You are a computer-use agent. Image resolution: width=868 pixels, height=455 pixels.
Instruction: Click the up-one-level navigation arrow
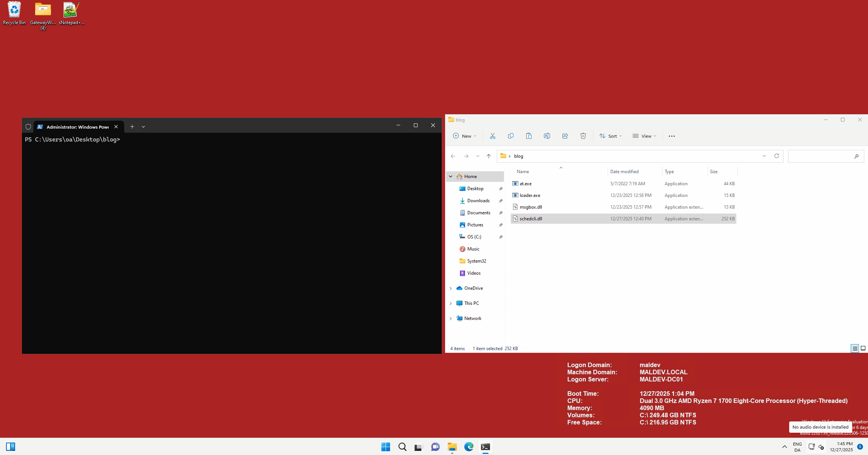pyautogui.click(x=489, y=156)
